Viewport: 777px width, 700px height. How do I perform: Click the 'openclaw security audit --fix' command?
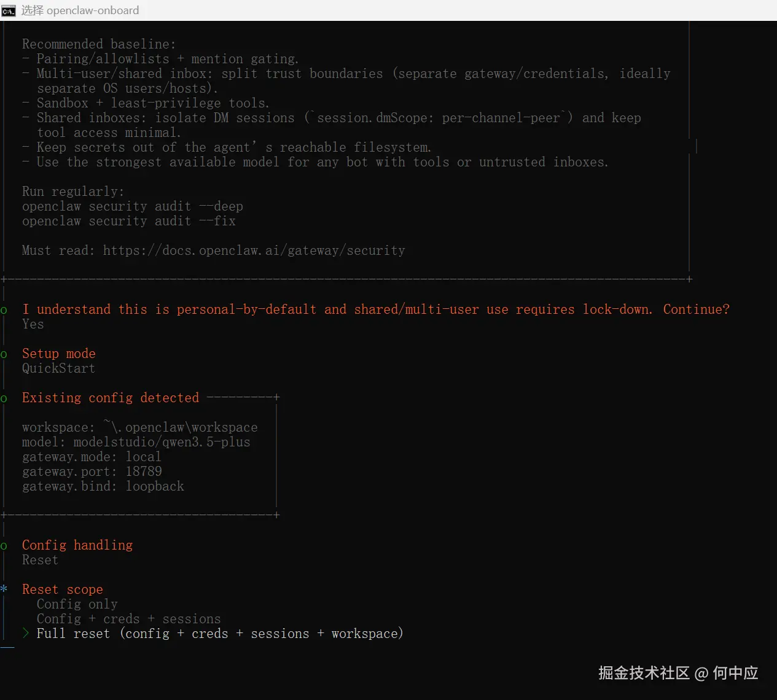(129, 221)
